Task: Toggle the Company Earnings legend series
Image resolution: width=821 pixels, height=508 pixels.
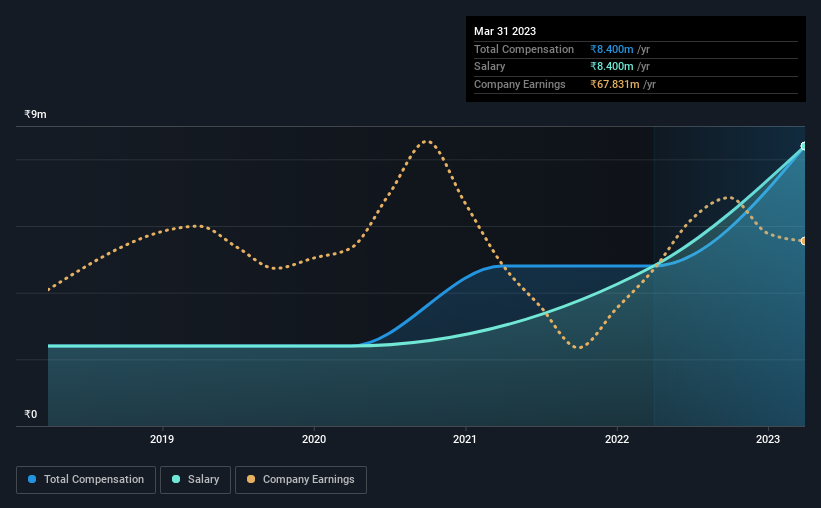Action: click(301, 480)
